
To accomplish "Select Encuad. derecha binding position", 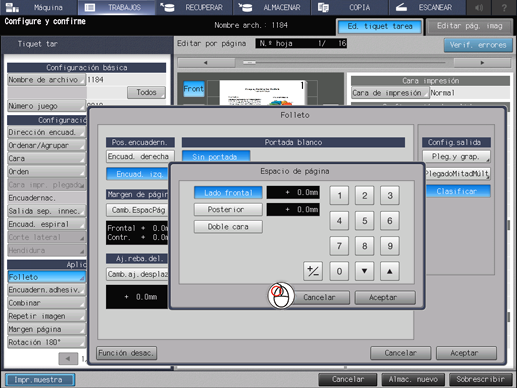I will click(x=140, y=156).
